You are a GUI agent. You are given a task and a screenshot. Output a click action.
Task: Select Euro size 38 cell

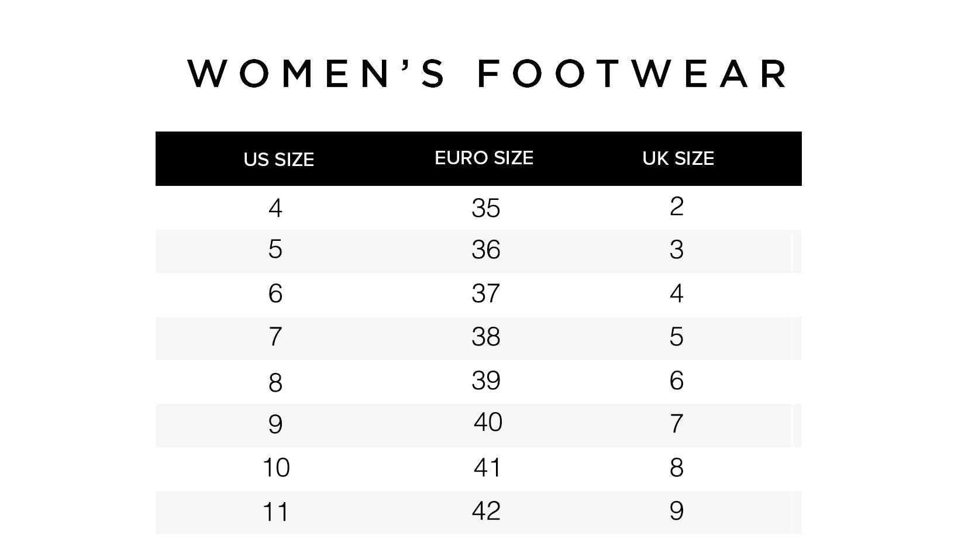pos(485,337)
